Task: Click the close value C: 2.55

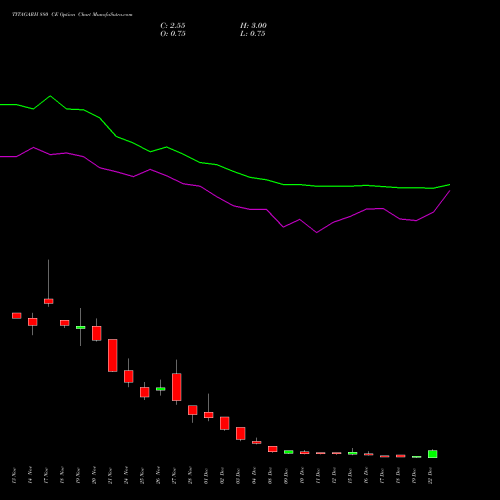Action: coord(173,26)
